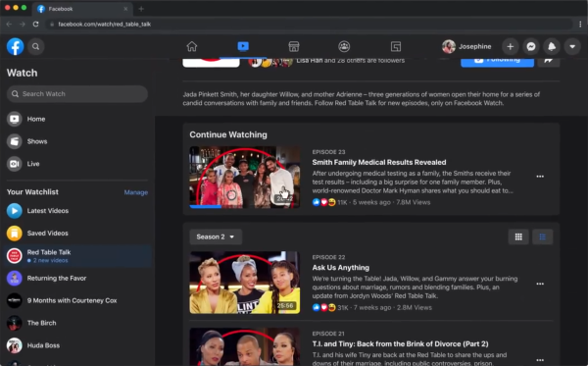Open the Ask Us Anything title
Image resolution: width=588 pixels, height=366 pixels.
(340, 268)
